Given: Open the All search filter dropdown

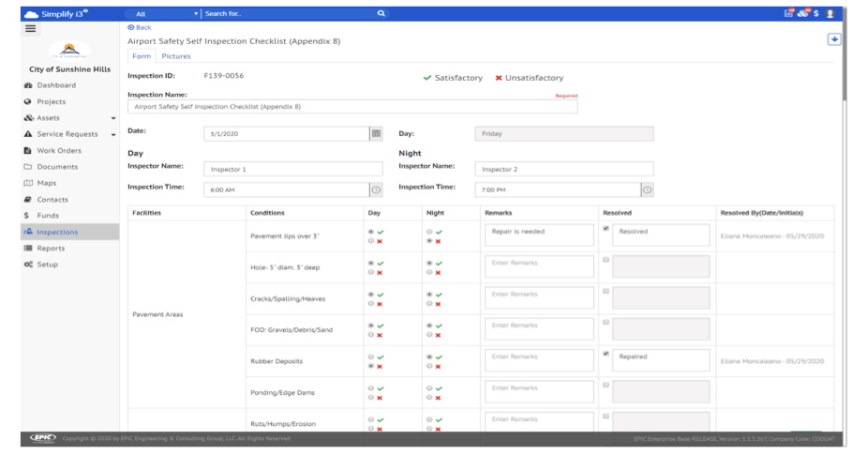Looking at the screenshot, I should click(163, 14).
